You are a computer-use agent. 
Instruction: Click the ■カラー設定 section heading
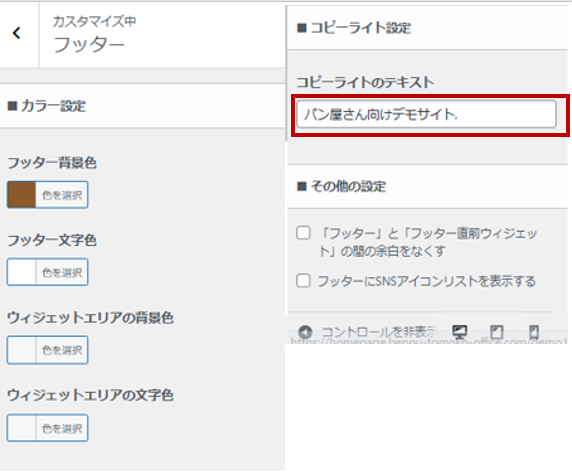pyautogui.click(x=47, y=106)
